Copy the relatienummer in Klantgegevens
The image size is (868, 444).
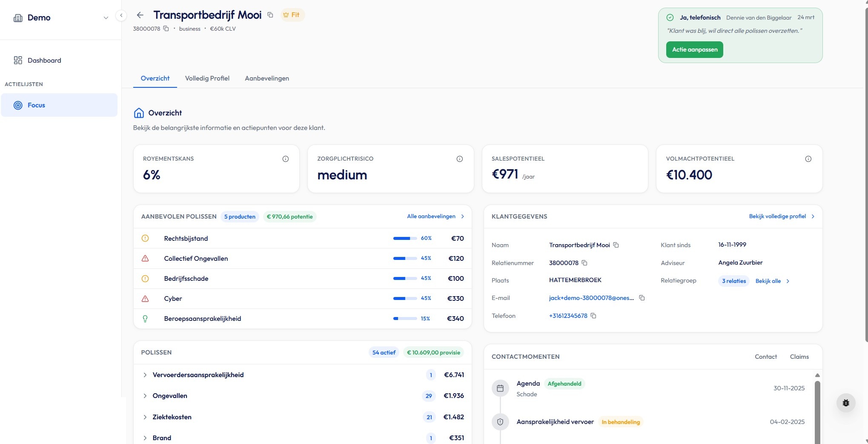[584, 263]
